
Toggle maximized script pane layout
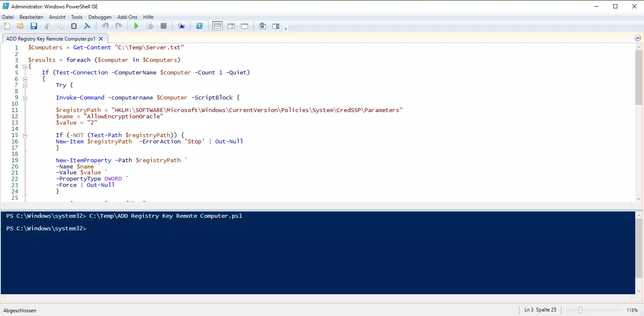pos(245,26)
